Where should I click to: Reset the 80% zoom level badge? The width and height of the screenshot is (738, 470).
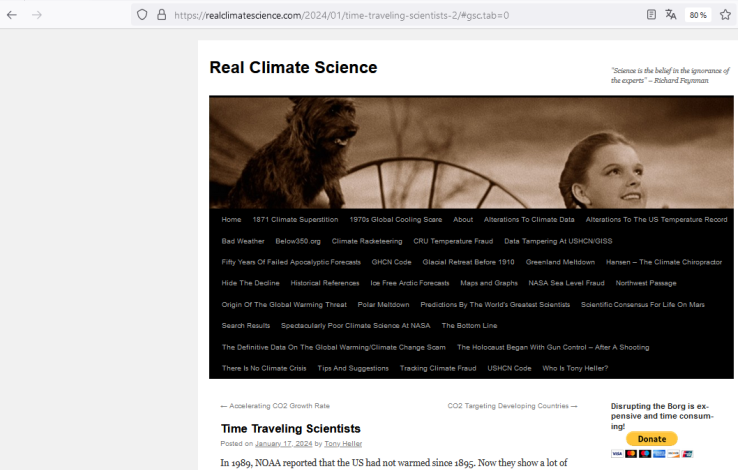pos(698,15)
